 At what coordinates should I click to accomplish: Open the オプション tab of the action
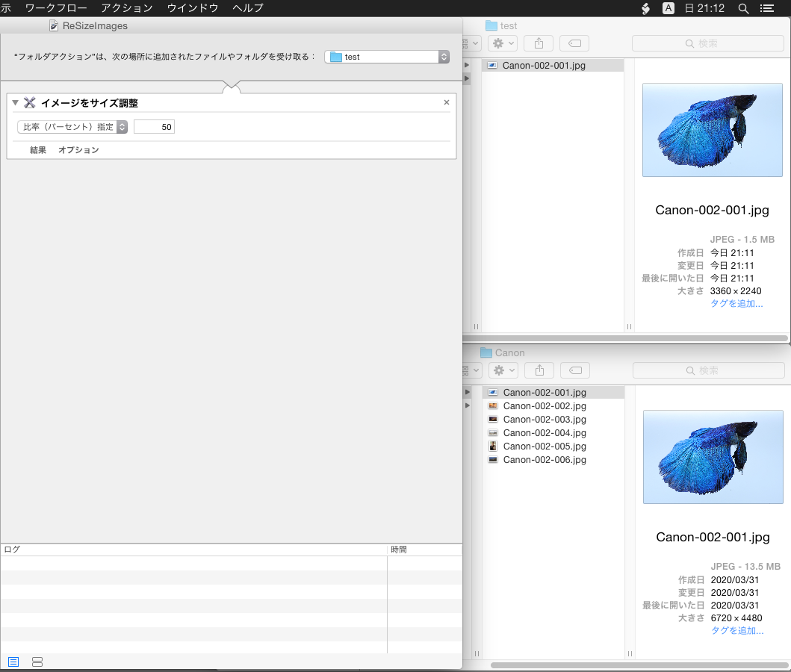click(x=78, y=150)
